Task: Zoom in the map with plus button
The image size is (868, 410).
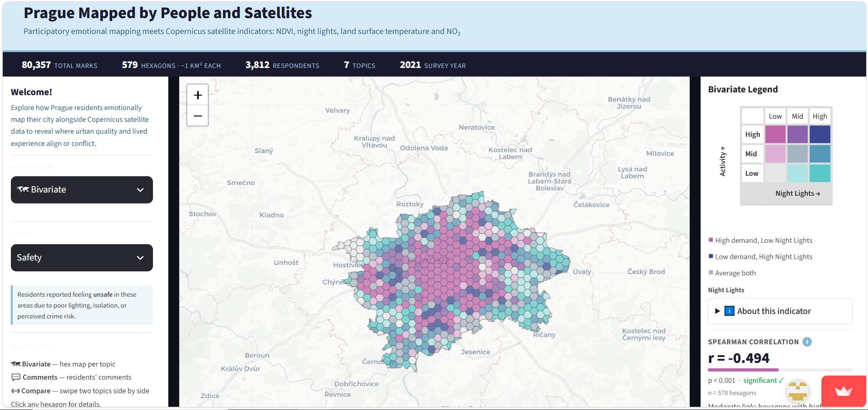Action: (198, 95)
